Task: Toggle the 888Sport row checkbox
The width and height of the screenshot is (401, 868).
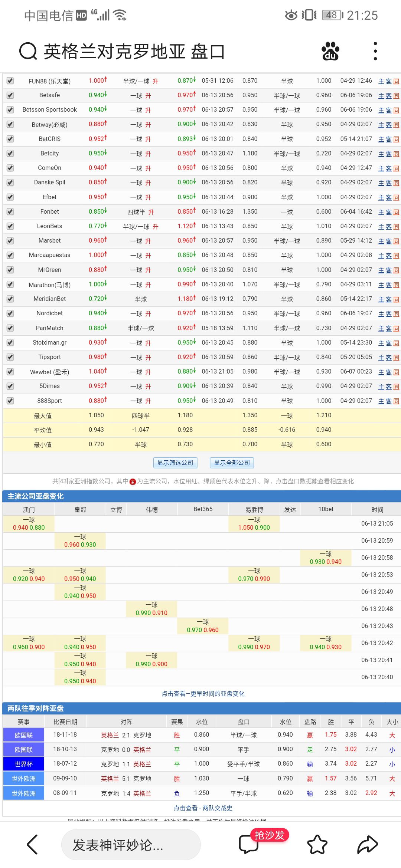Action: [x=10, y=401]
